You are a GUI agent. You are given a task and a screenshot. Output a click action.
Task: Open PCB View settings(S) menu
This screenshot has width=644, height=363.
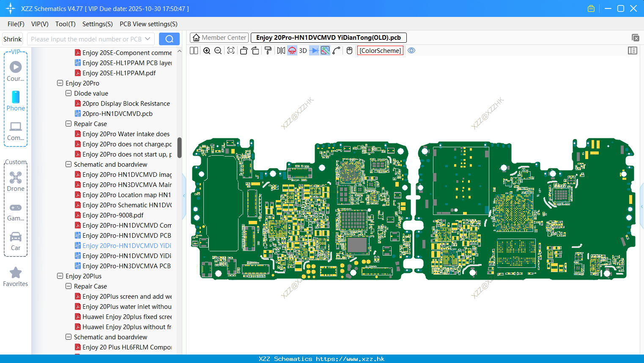148,24
